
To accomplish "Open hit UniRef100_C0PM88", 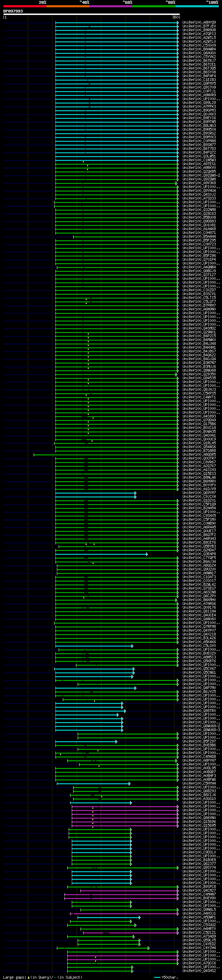I will tap(199, 141).
